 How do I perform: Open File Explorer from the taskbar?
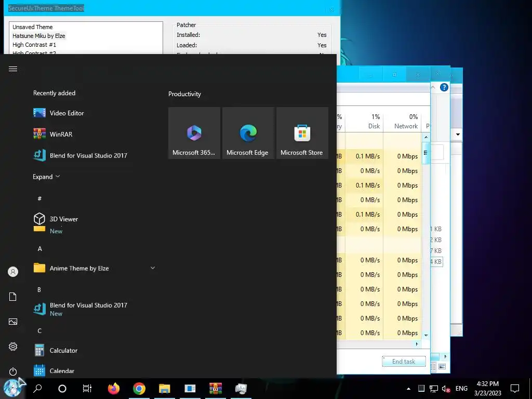(x=165, y=389)
